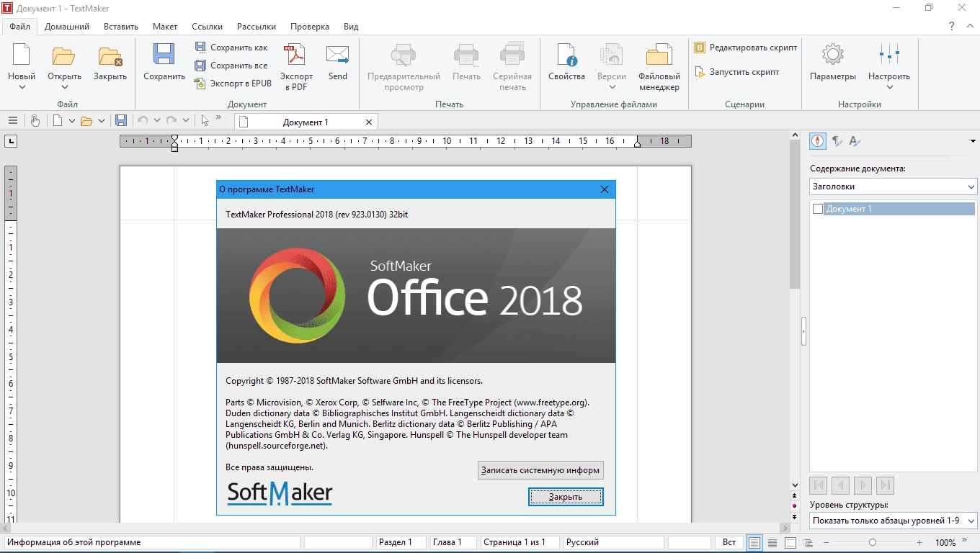The image size is (980, 553).
Task: Click Закрыть button in About dialog
Action: [x=566, y=497]
